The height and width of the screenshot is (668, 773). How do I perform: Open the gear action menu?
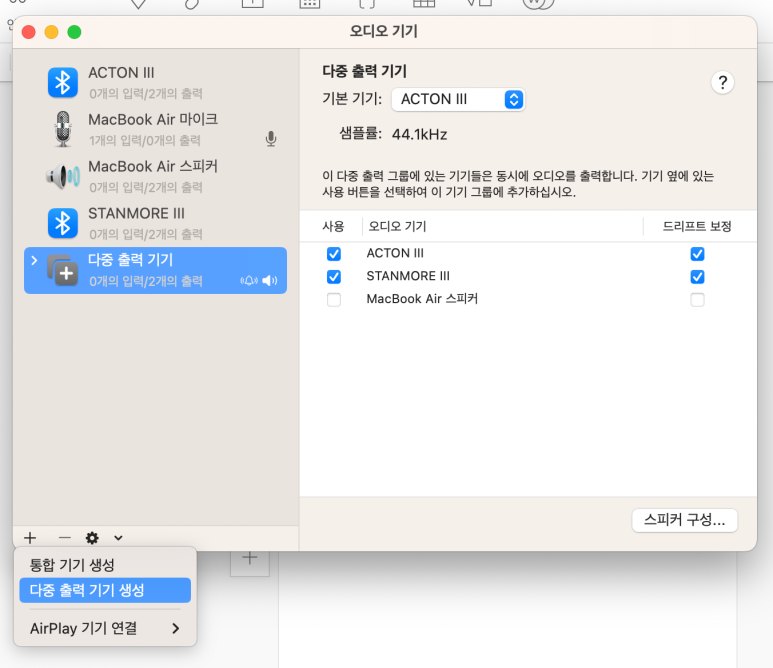pos(92,538)
